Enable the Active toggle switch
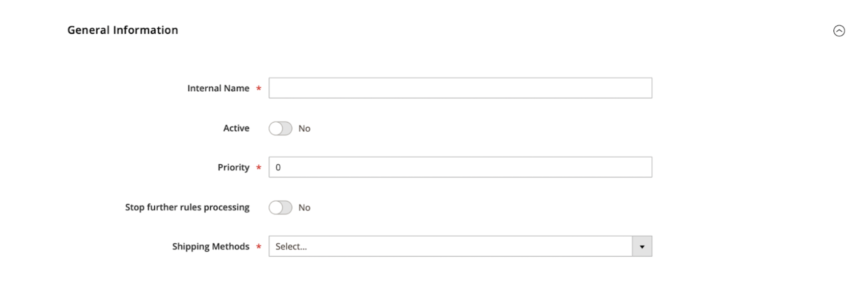Screen dimensions: 868x294 click(280, 128)
